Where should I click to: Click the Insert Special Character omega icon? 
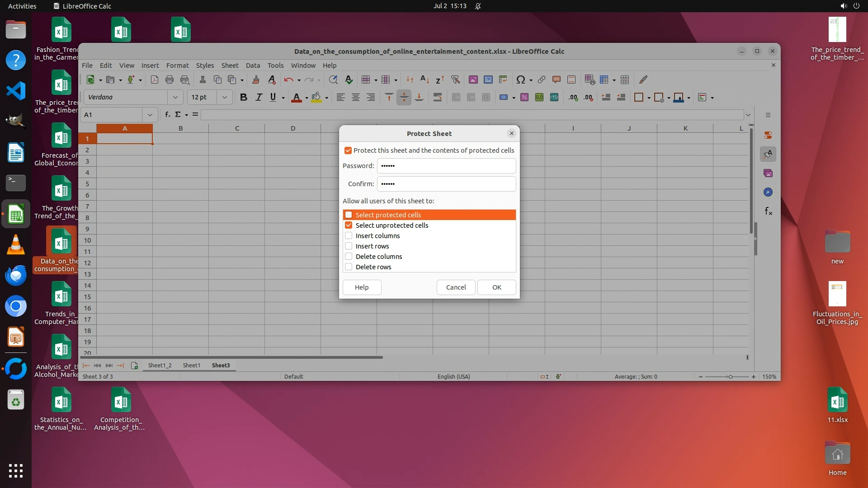tap(521, 80)
